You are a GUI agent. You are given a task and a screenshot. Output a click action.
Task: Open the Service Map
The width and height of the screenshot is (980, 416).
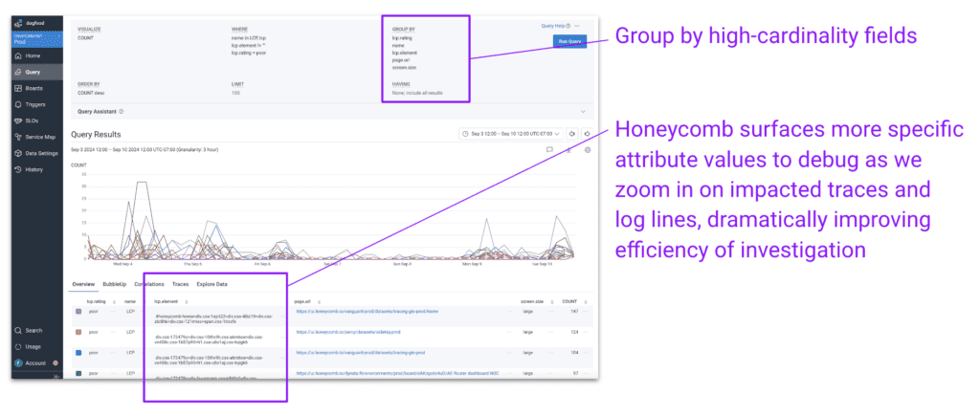[x=38, y=137]
